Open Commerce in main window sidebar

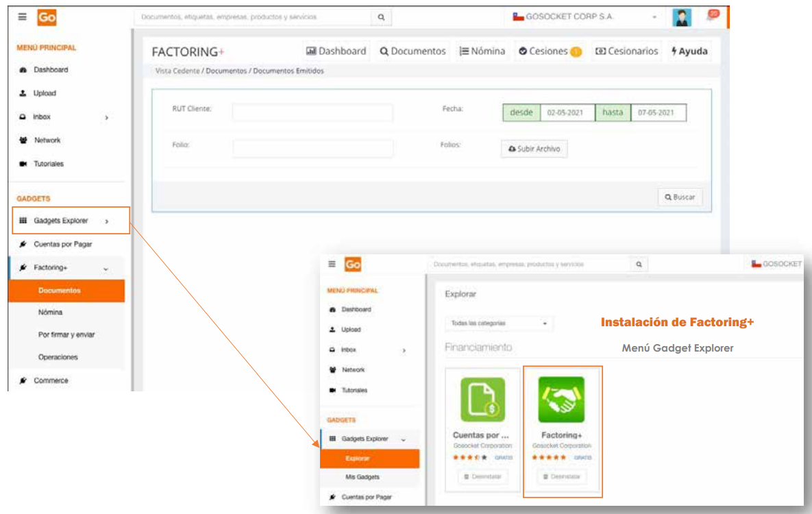pos(51,380)
